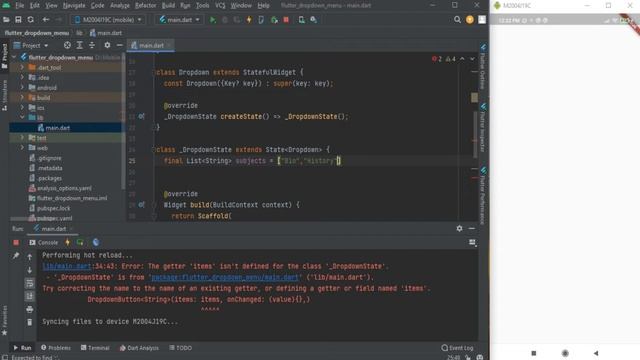Open the Refactor menu
Screen dimensions: 640x360
pos(146,6)
